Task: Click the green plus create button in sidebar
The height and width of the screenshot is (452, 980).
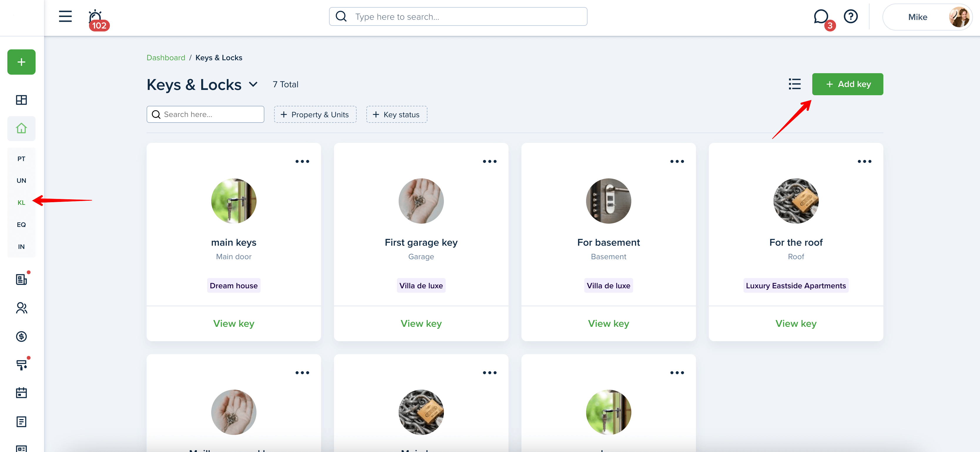Action: pos(21,62)
